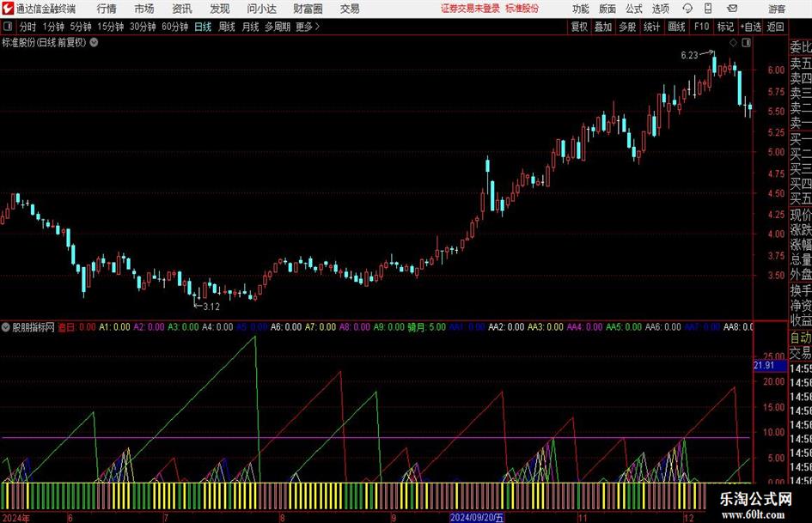Click the AA2: 0.00 indicator value
Viewport: 812px width, 523px height.
(x=506, y=327)
